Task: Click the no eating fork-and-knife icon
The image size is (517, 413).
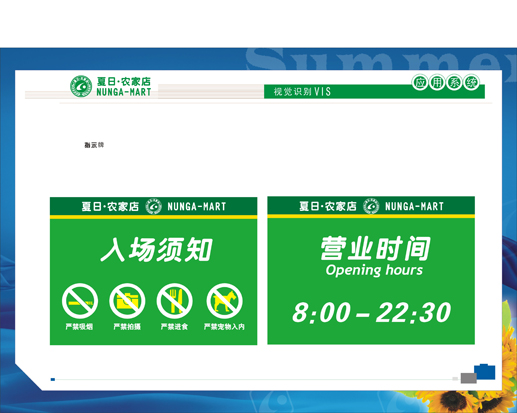Action: click(174, 301)
